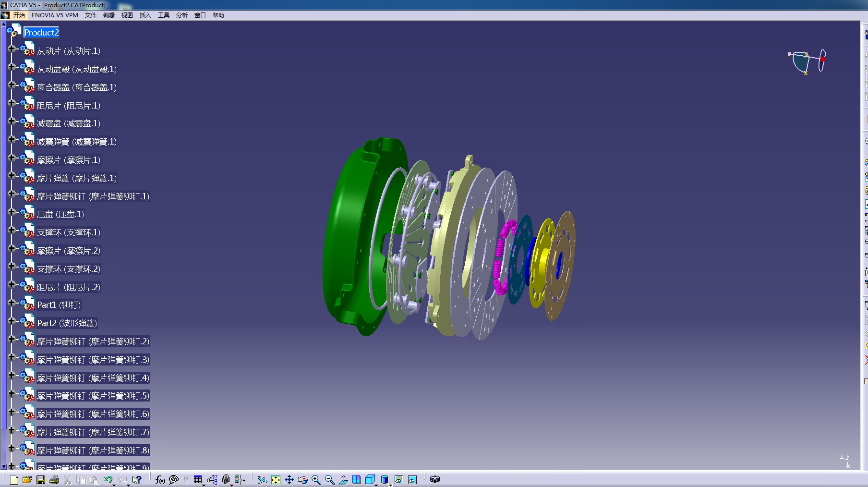Open the 插入 menu
Screen dimensions: 868x487
click(x=145, y=15)
